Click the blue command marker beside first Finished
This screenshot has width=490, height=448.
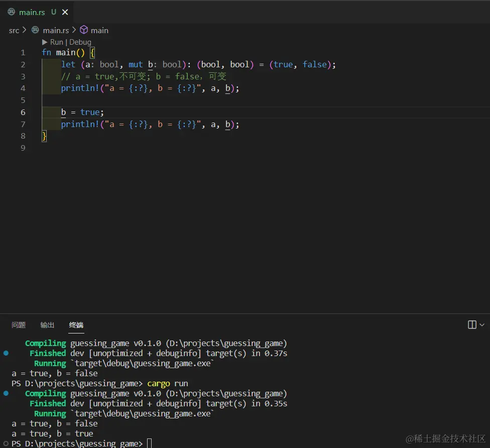point(6,353)
